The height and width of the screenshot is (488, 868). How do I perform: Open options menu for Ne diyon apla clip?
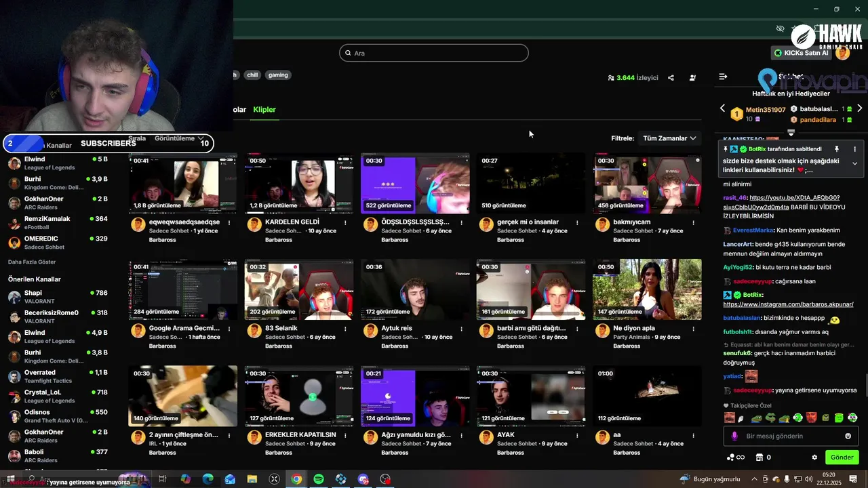[x=693, y=329]
